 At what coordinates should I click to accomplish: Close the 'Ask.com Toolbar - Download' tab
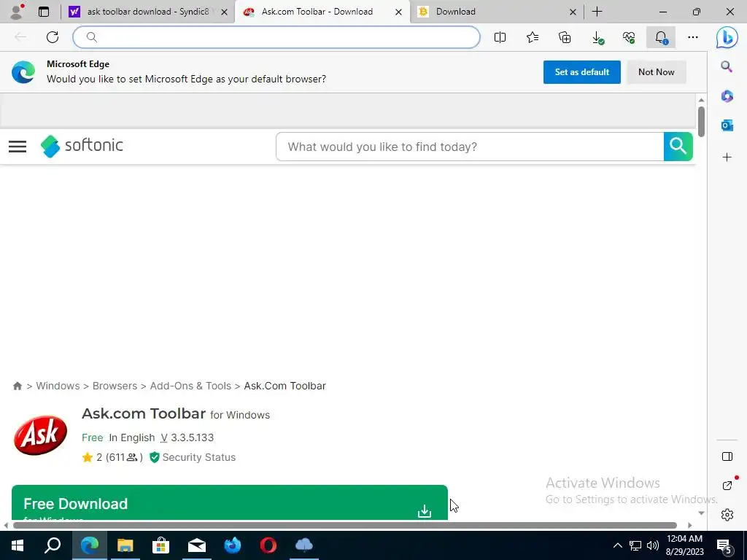pyautogui.click(x=398, y=12)
